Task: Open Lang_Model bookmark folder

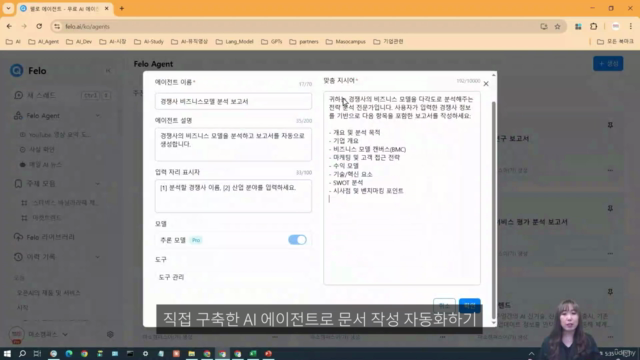Action: pos(235,42)
